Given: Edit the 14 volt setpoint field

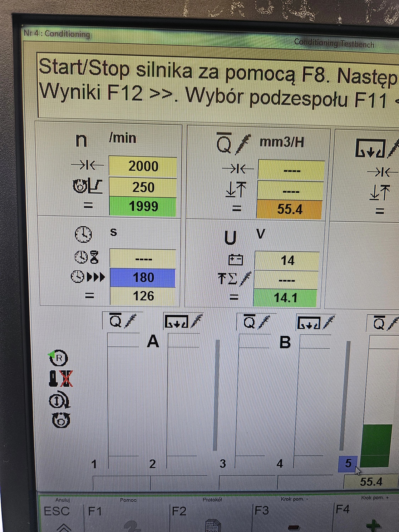Looking at the screenshot, I should [287, 261].
